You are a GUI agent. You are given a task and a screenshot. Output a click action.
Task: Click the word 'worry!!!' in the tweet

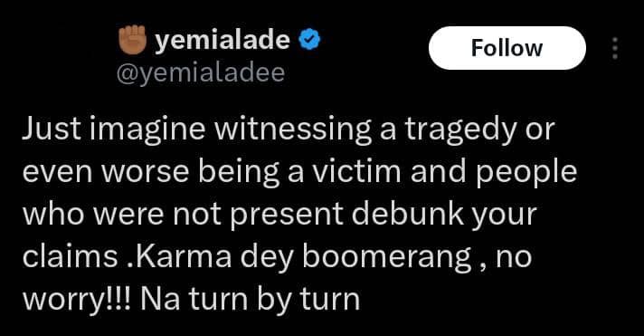[x=77, y=300]
